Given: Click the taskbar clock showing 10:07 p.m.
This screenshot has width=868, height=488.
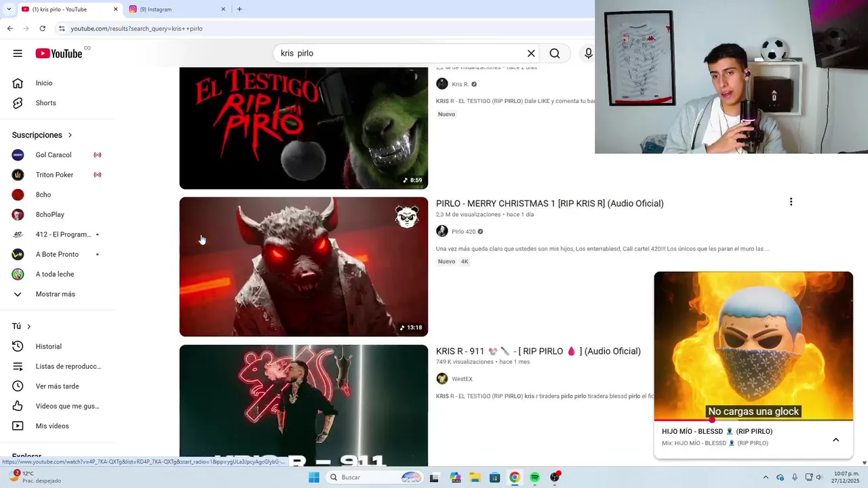Looking at the screenshot, I should pyautogui.click(x=845, y=477).
